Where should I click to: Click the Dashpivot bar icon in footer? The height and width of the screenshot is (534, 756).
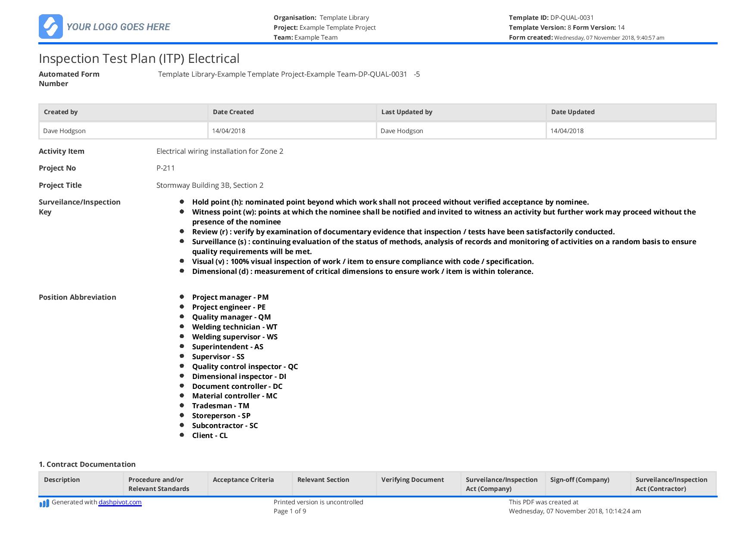[x=44, y=503]
